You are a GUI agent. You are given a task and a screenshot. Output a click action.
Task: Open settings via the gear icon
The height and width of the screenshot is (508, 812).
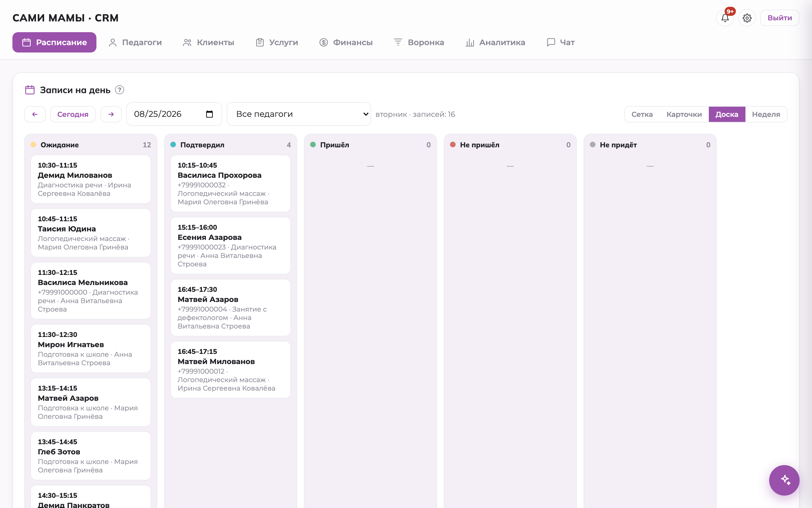pos(747,18)
